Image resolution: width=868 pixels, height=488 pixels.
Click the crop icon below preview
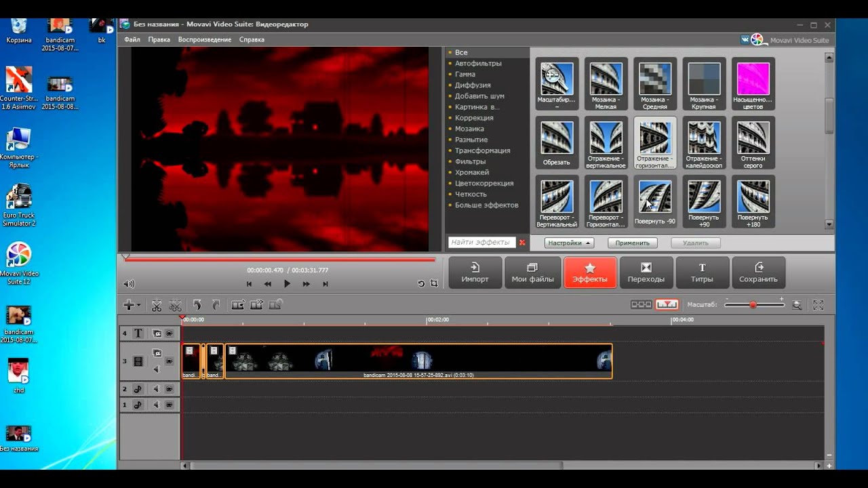pos(434,284)
